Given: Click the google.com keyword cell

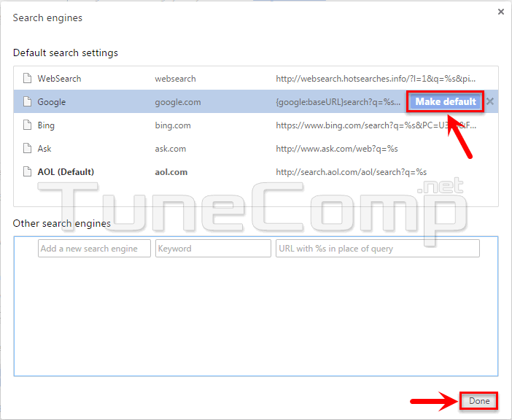Looking at the screenshot, I should tap(178, 103).
